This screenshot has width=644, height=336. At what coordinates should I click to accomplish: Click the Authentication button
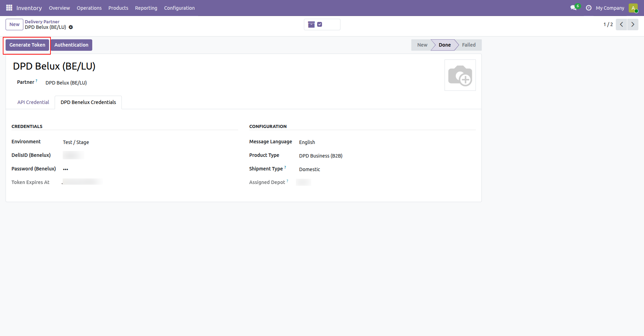coord(71,45)
